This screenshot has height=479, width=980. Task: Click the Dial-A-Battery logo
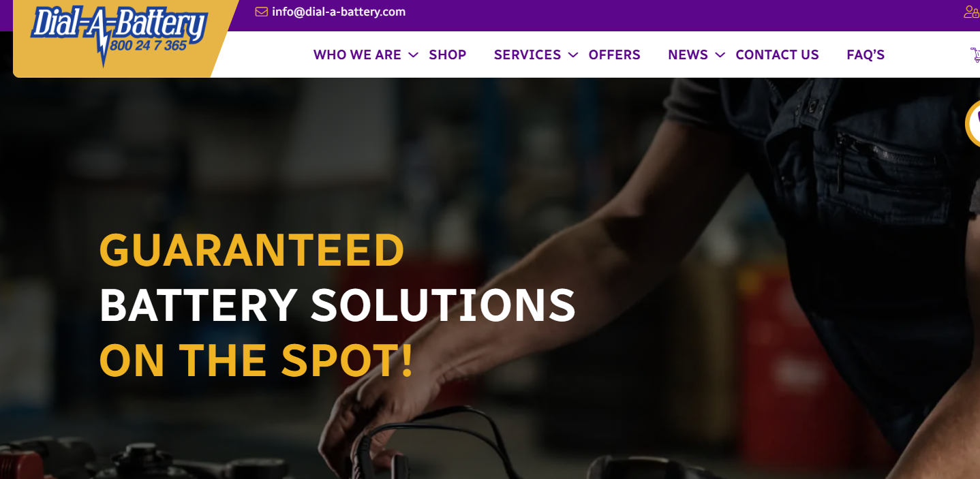click(x=119, y=34)
